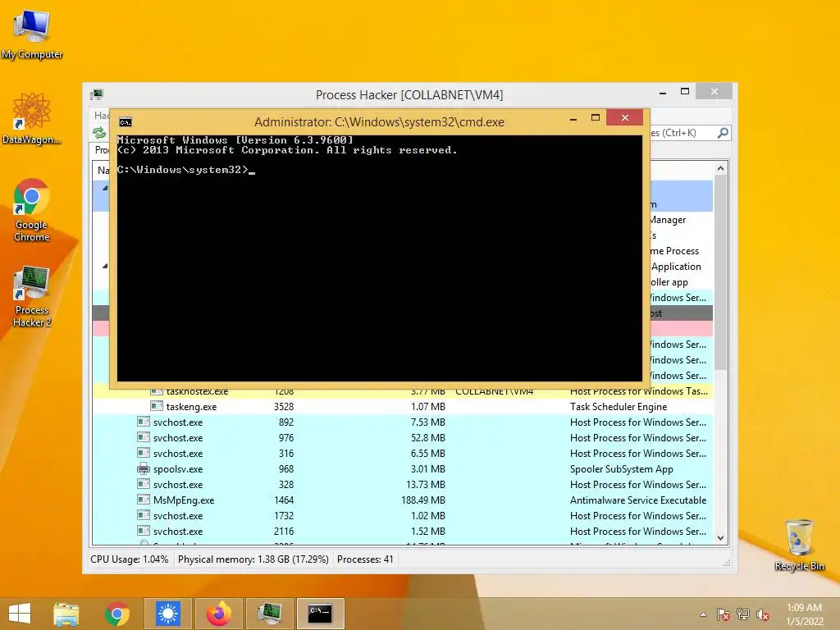Image resolution: width=840 pixels, height=630 pixels.
Task: Minimize the Process Hacker window
Action: pos(663,92)
